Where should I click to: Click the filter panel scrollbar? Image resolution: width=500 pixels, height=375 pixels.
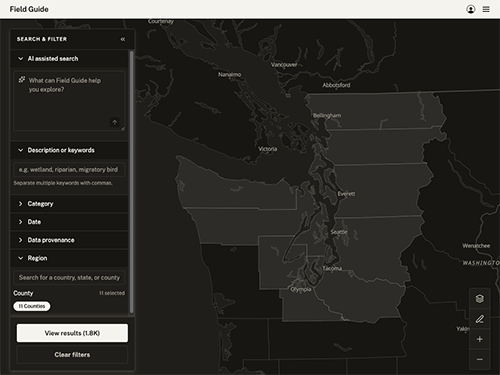click(x=132, y=182)
